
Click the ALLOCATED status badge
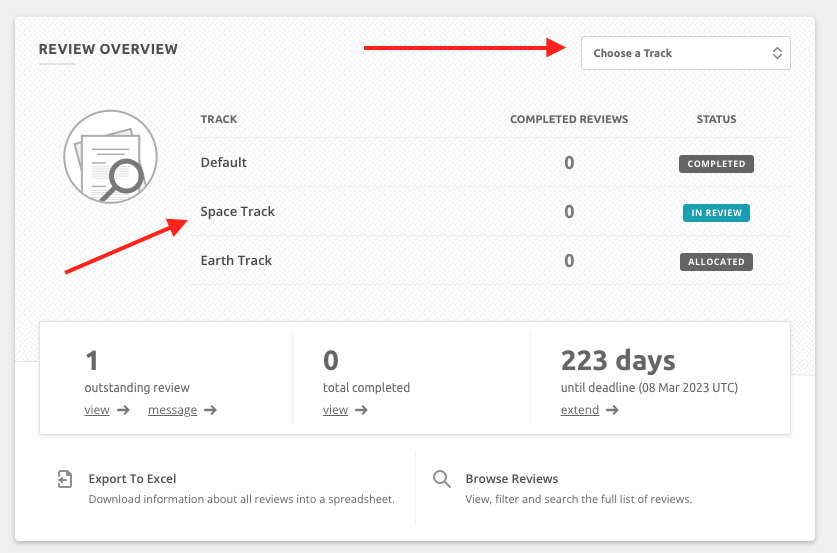pos(716,262)
